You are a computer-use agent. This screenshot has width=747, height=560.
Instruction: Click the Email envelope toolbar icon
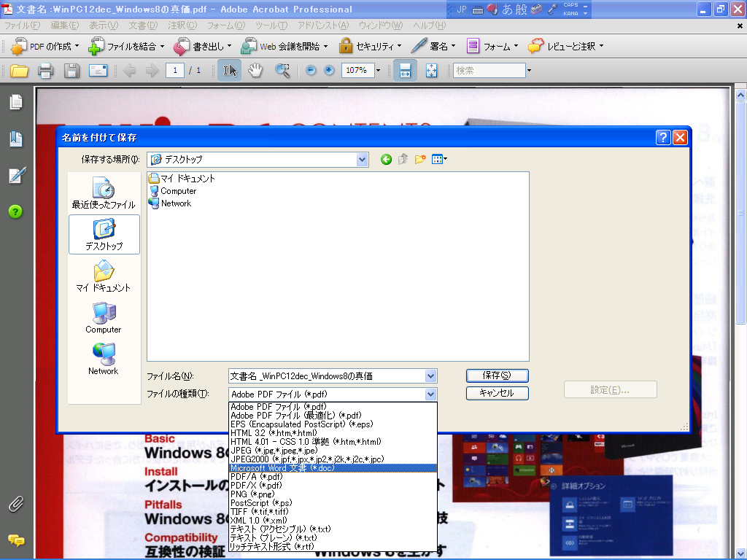(x=98, y=71)
